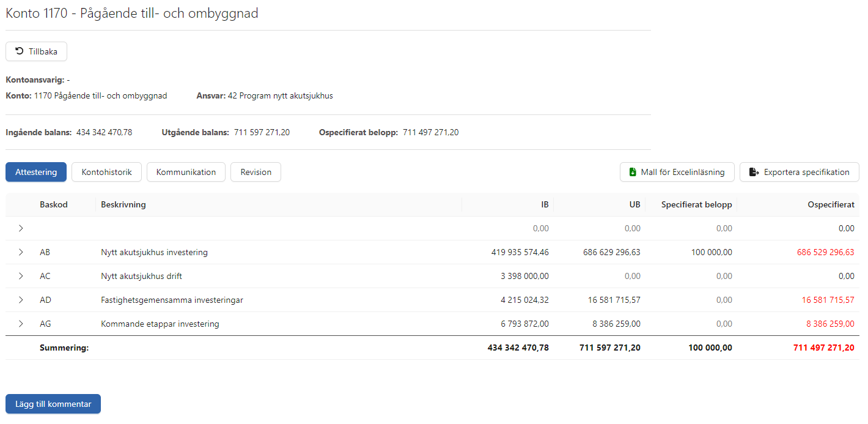Click the Baskod column header
This screenshot has height=424, width=868.
point(54,204)
